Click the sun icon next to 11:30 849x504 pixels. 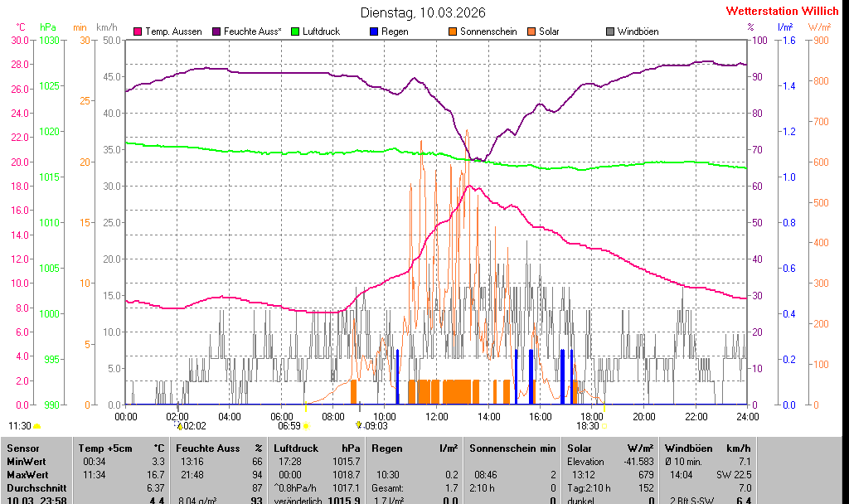37,426
